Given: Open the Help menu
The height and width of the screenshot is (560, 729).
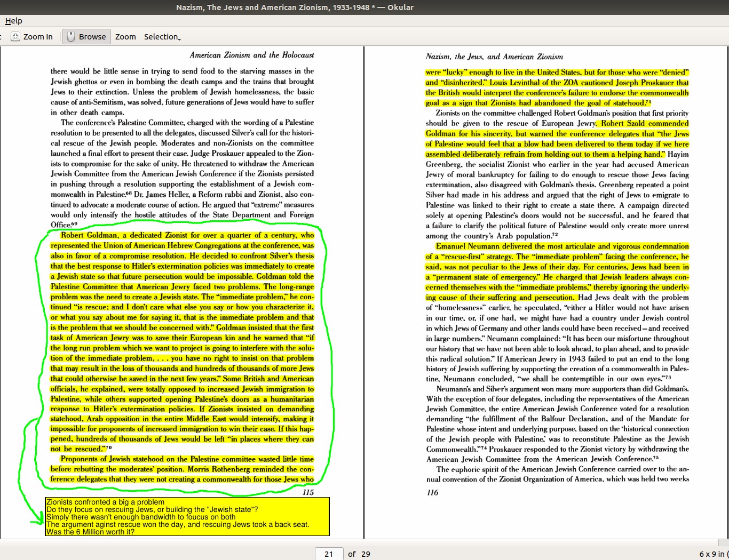Looking at the screenshot, I should click(13, 21).
